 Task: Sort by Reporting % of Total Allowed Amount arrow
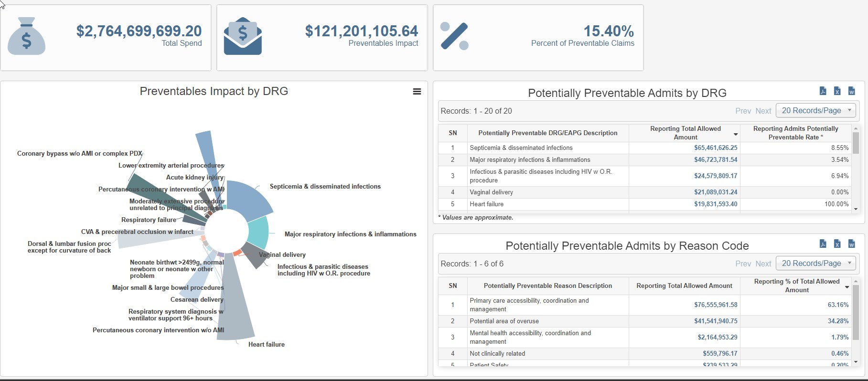tap(847, 287)
